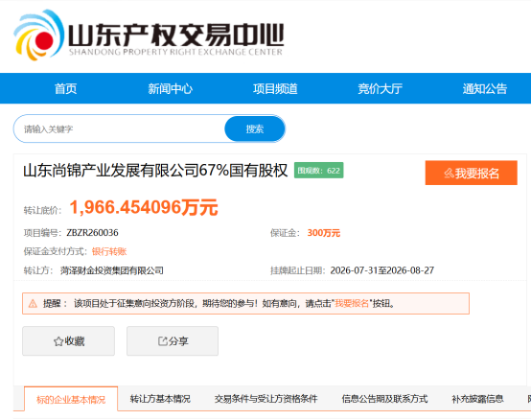Image resolution: width=531 pixels, height=420 pixels.
Task: Click the price 1,966.454096万元
Action: coord(144,207)
